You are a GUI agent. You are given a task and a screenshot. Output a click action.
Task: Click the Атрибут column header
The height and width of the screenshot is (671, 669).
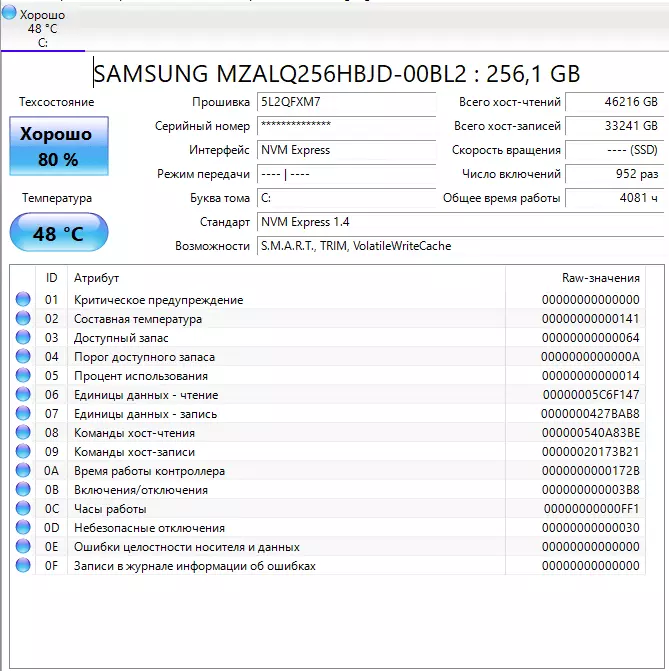tap(96, 278)
